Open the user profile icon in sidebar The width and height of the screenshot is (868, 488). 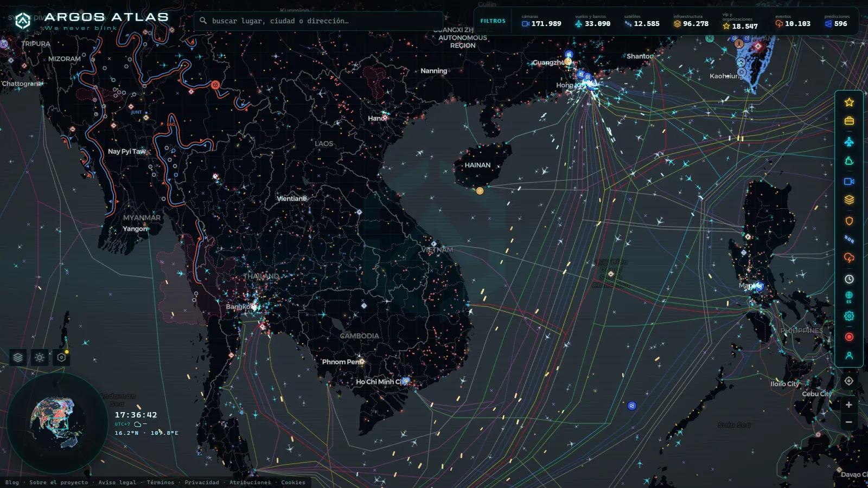849,356
